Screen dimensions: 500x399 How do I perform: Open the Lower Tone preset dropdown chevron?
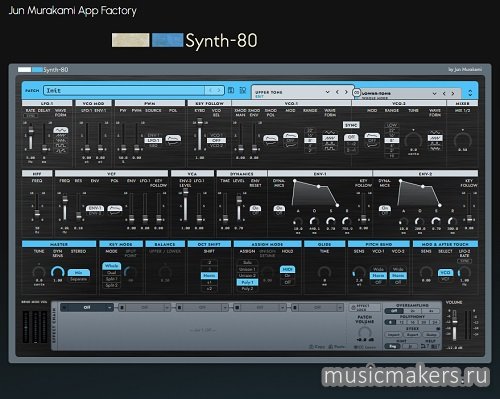click(434, 94)
